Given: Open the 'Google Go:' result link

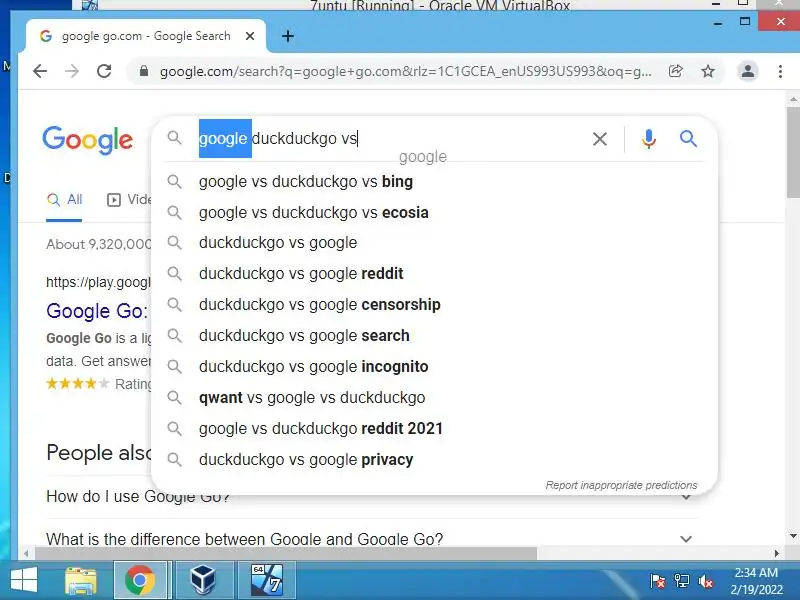Looking at the screenshot, I should (97, 311).
